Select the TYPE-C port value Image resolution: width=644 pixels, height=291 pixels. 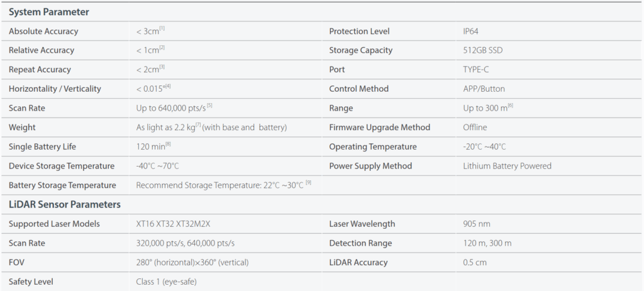tap(476, 70)
